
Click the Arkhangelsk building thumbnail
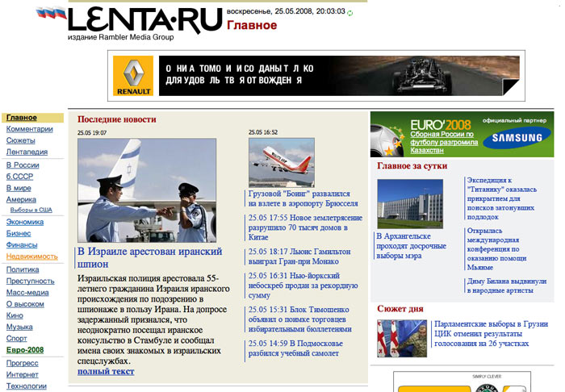coord(409,203)
